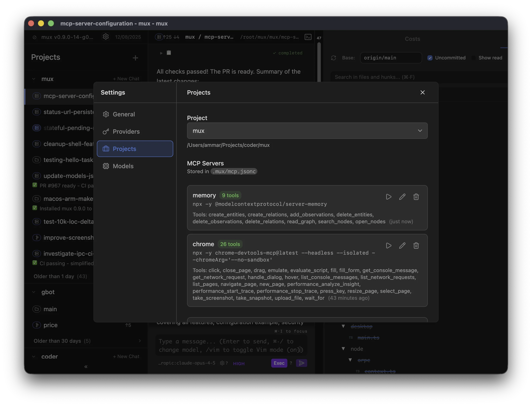
Task: Click the voice input icon in message box
Action: (300, 349)
